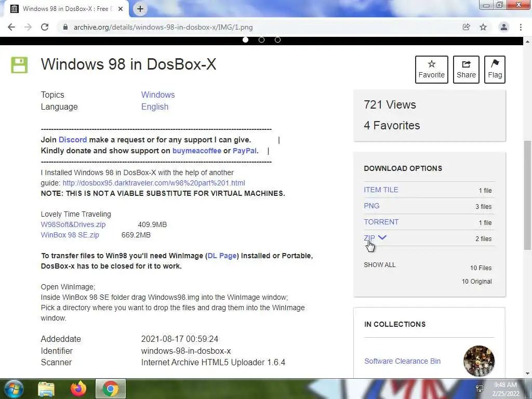This screenshot has height=399, width=532.
Task: Open ITEM TILE download option
Action: pyautogui.click(x=381, y=190)
